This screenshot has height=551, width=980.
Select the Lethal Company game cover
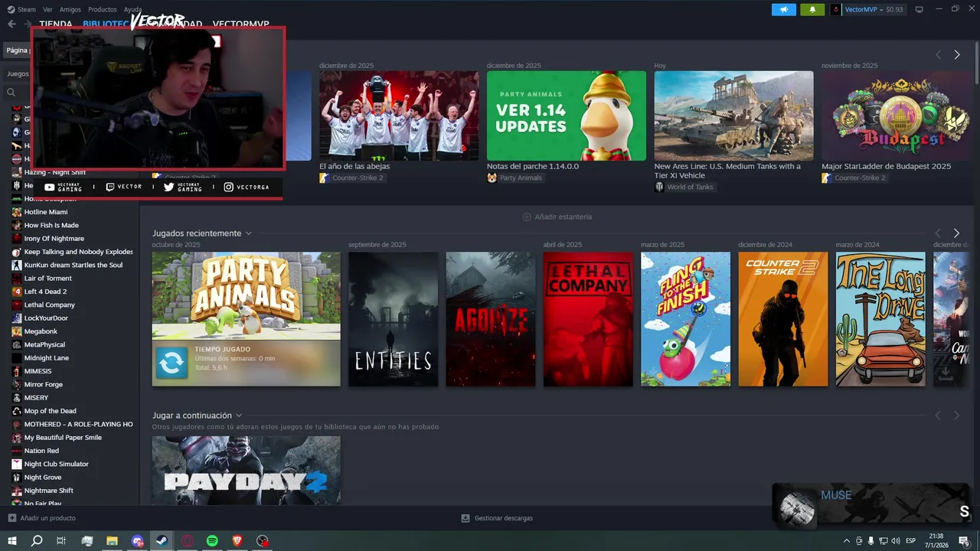click(x=588, y=319)
